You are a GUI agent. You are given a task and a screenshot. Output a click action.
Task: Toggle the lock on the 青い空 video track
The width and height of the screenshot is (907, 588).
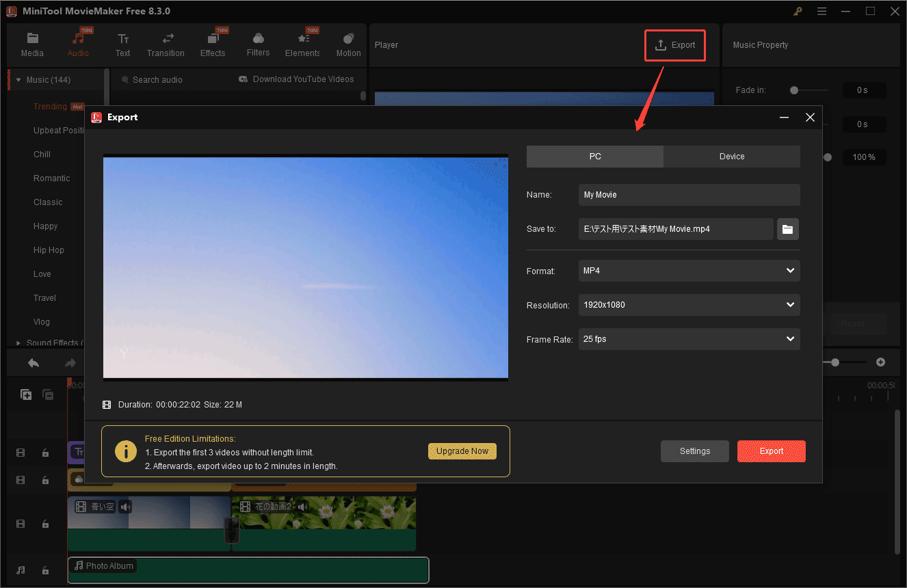point(45,524)
